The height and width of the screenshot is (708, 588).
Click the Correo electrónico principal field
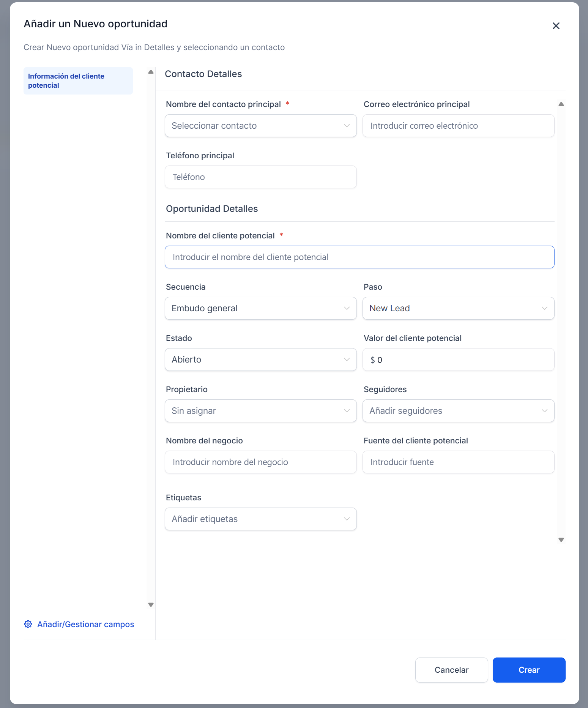458,126
